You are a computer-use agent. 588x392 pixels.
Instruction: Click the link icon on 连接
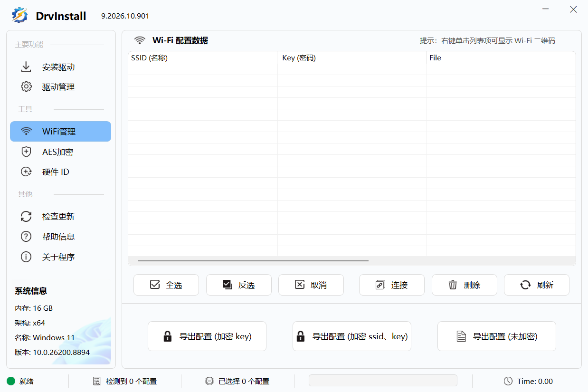pos(380,285)
